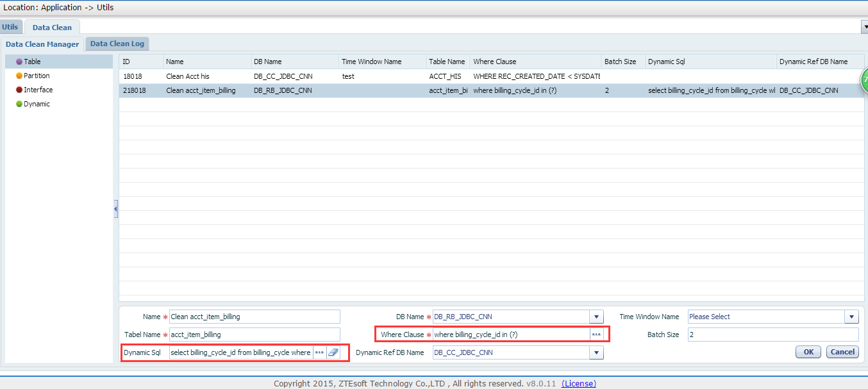868x389 pixels.
Task: Click the 'Clean acct_item_billing' name cell
Action: [x=207, y=90]
